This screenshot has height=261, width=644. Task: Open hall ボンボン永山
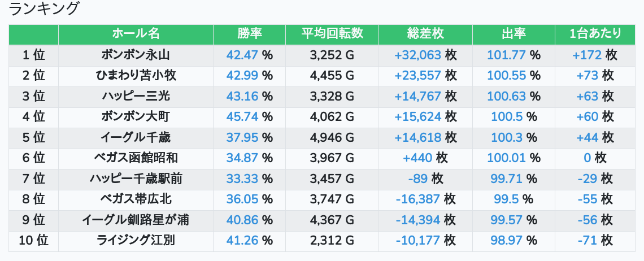[136, 55]
